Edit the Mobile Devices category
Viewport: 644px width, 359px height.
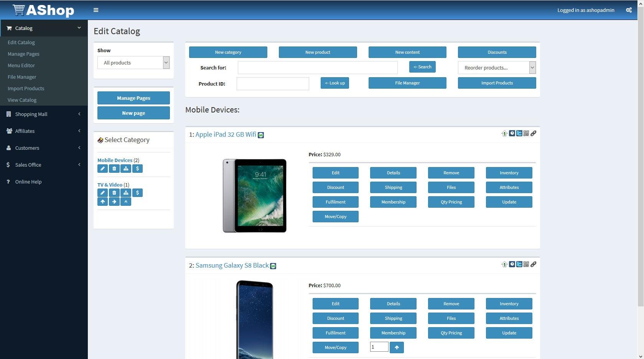pyautogui.click(x=102, y=168)
